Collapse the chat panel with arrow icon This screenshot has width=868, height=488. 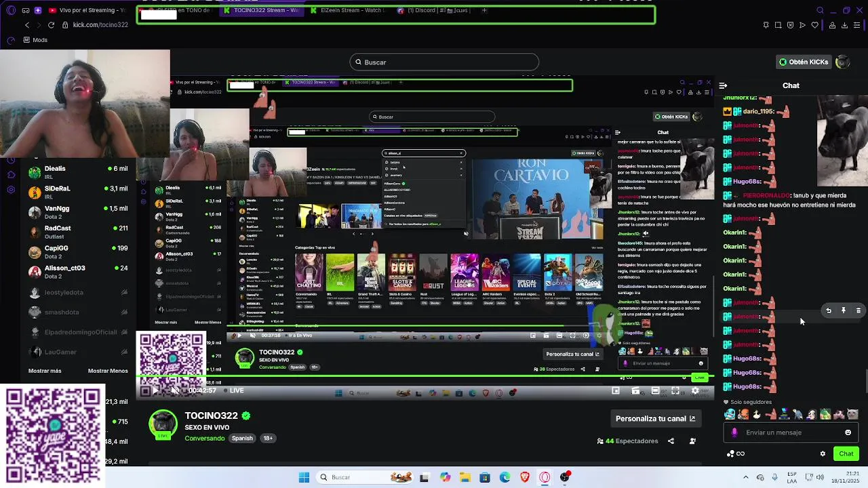(x=723, y=85)
